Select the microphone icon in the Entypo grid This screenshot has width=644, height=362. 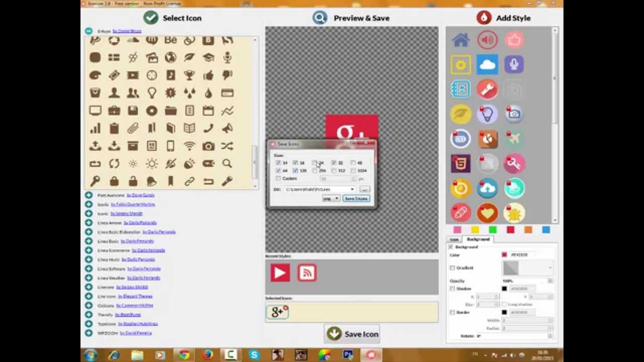pyautogui.click(x=227, y=57)
